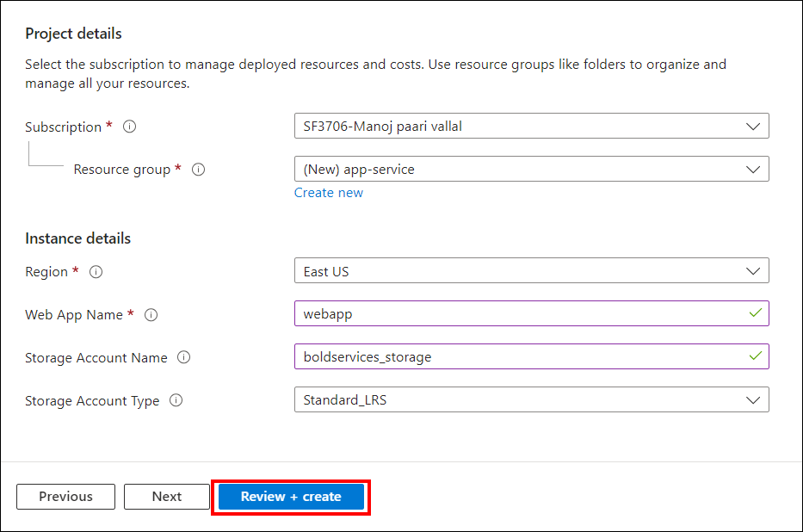This screenshot has height=532, width=803.
Task: Click the green checkmark in the webapp field
Action: pos(755,313)
